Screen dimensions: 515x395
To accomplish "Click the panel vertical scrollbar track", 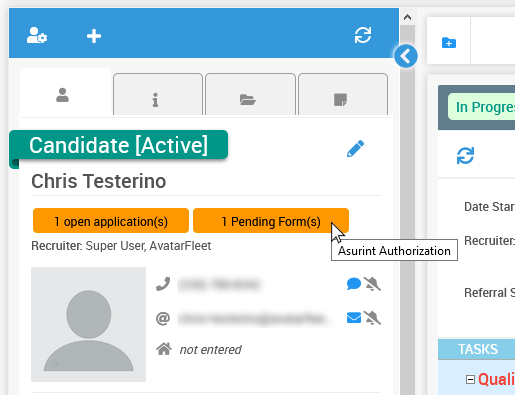I will [x=407, y=209].
